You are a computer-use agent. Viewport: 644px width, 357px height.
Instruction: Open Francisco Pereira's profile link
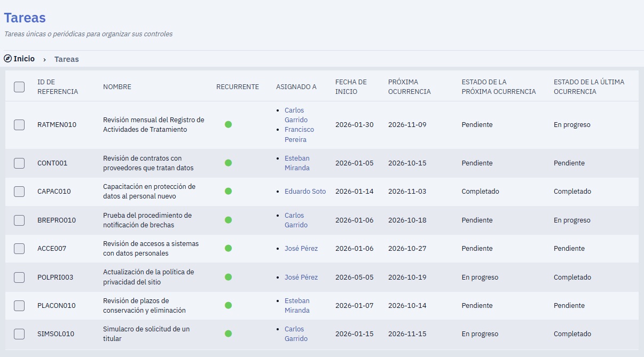[299, 134]
